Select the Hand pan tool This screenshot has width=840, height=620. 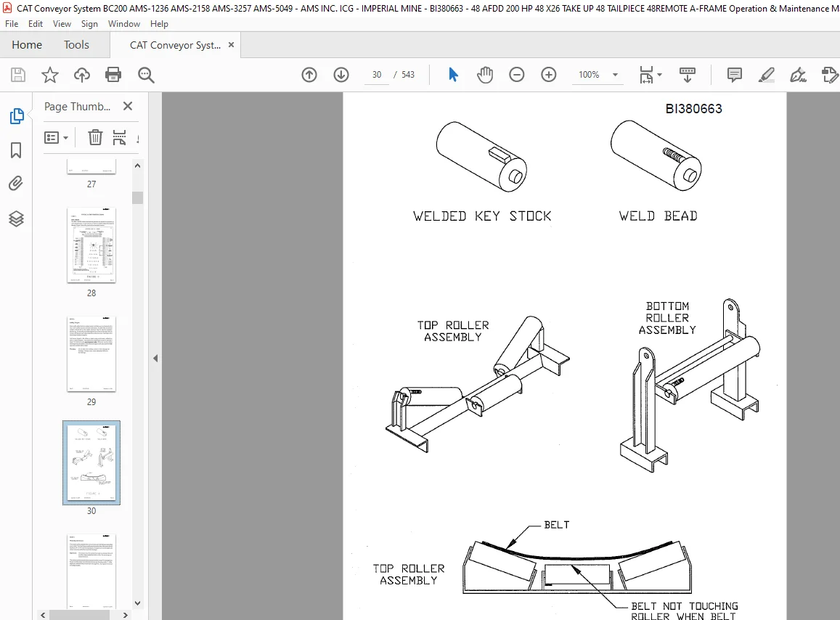point(485,75)
